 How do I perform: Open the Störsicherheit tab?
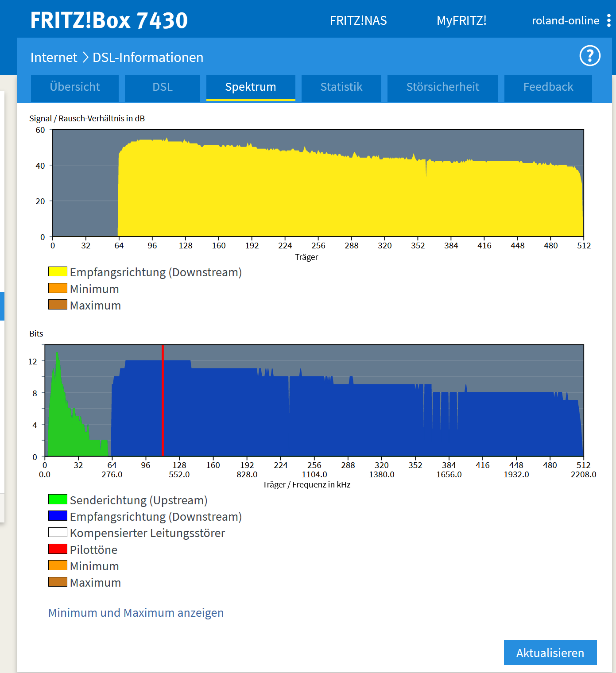pos(442,87)
